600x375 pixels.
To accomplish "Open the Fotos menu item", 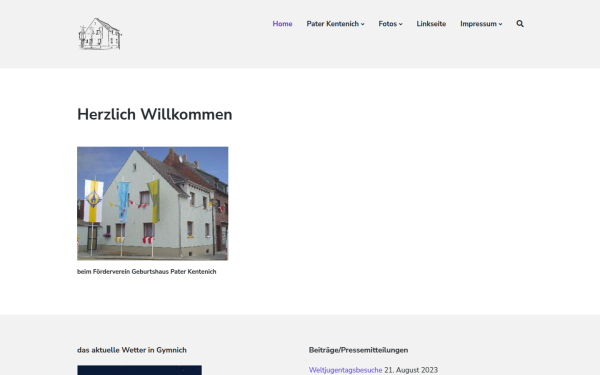I will point(388,24).
